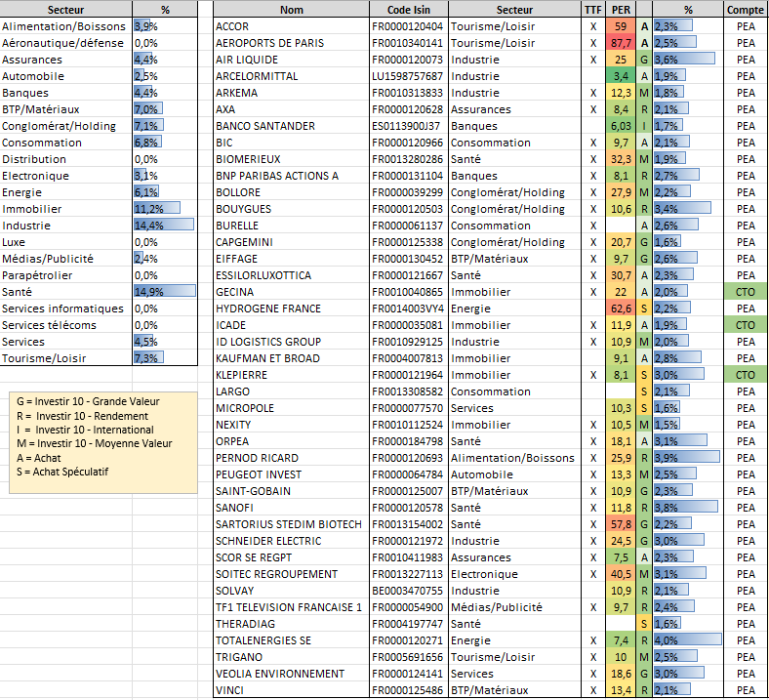Select the KAUFMAN ET BROAD name cell
Viewport: 769px width, 700px height.
tap(292, 358)
